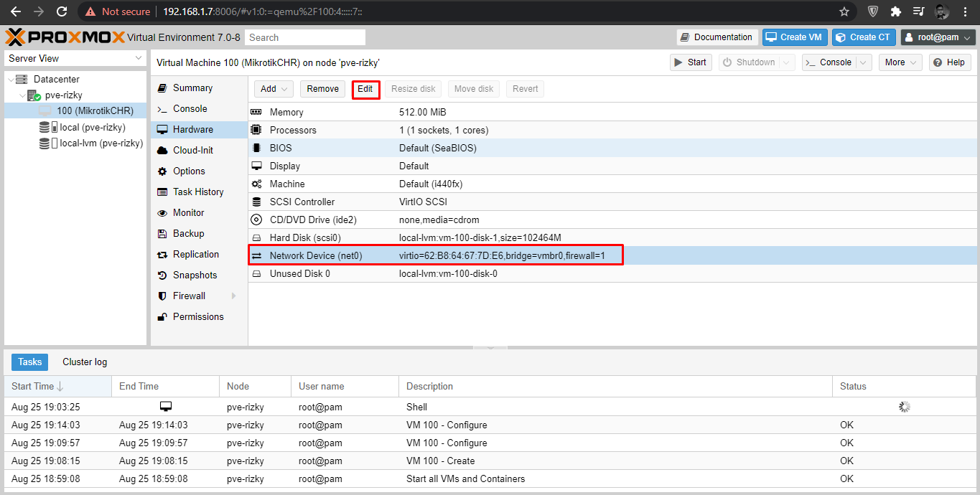The image size is (980, 495).
Task: Click the pve-rizky node icon
Action: (x=34, y=95)
